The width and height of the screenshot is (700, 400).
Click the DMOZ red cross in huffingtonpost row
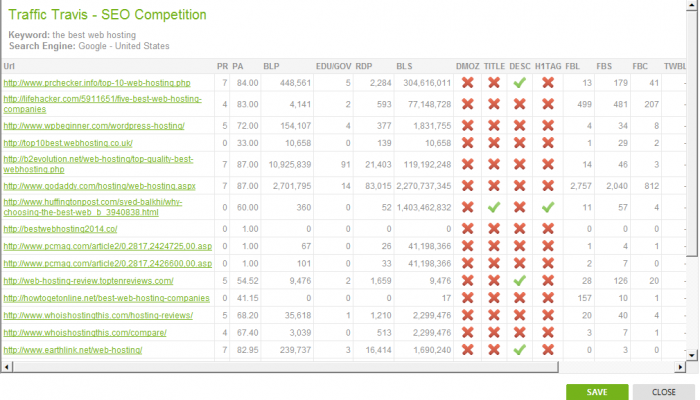click(467, 207)
